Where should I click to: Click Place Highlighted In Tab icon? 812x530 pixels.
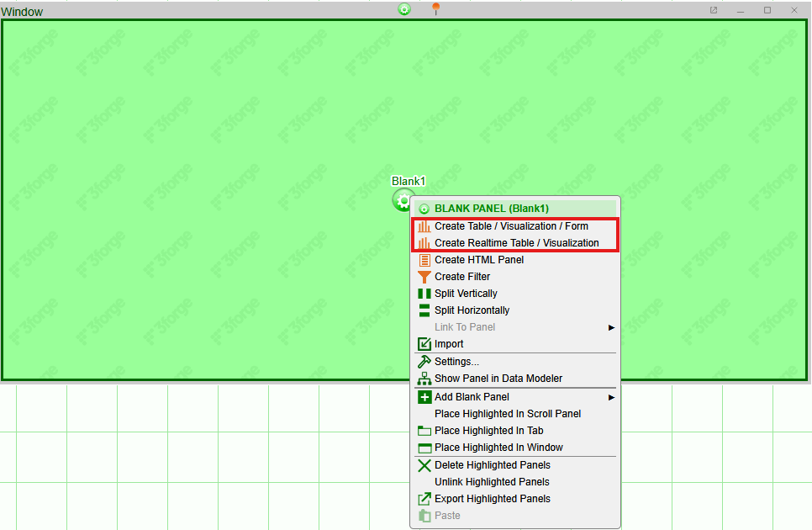[x=424, y=431]
